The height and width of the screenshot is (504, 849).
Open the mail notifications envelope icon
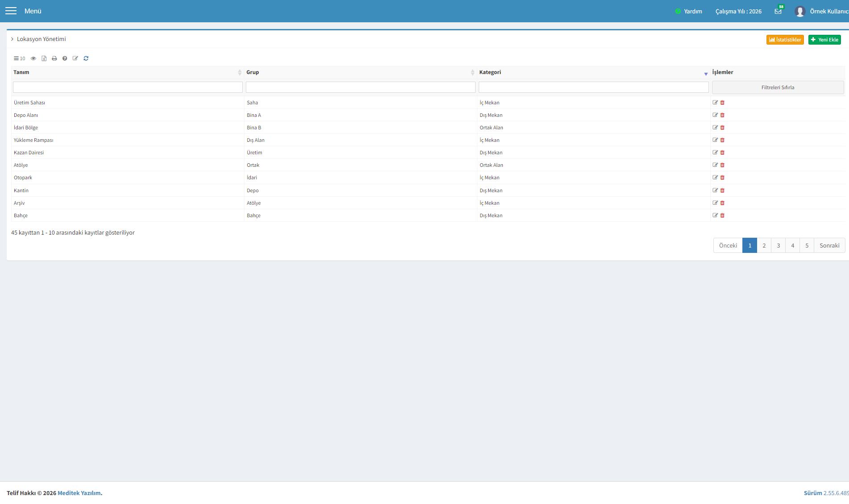(x=778, y=11)
